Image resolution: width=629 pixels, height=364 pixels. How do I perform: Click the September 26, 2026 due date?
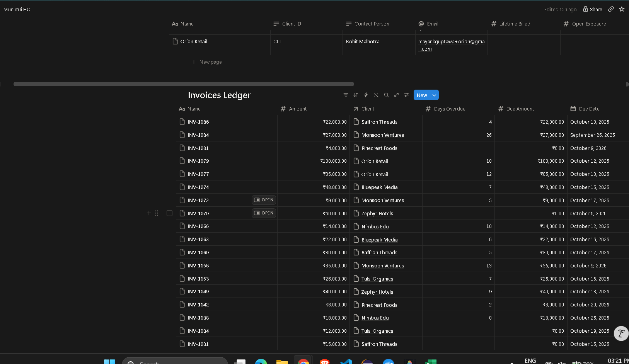click(592, 135)
